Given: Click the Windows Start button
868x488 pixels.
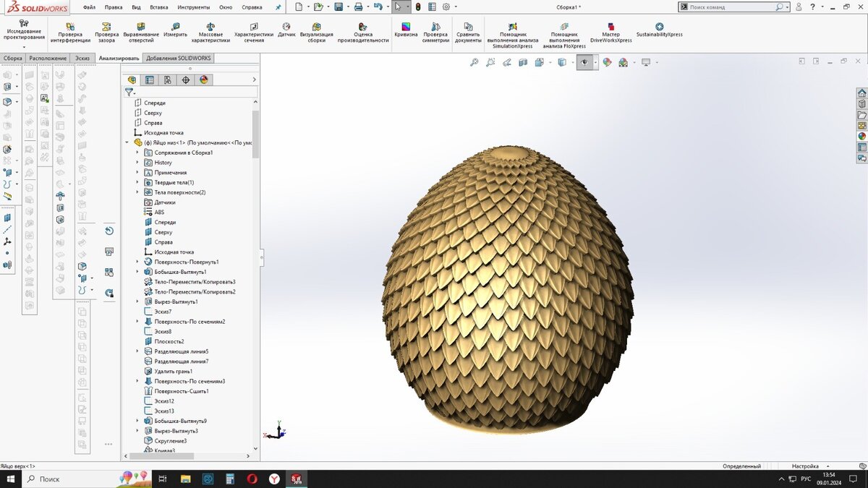Looking at the screenshot, I should 11,479.
